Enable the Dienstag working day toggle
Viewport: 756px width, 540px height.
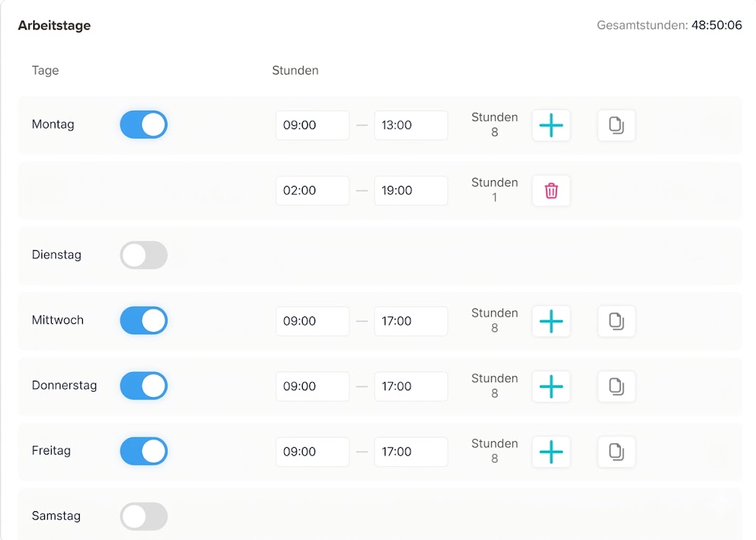[144, 255]
